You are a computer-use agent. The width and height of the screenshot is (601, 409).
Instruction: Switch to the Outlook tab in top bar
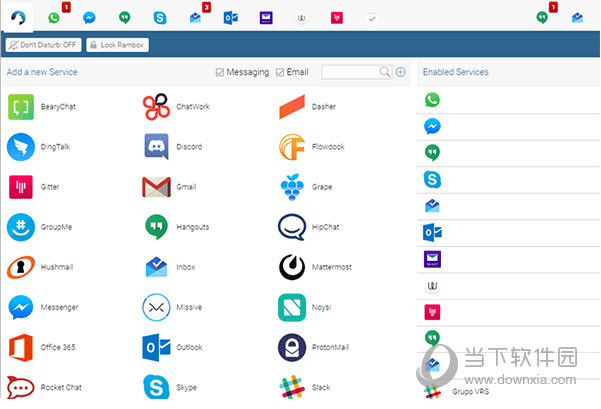231,18
